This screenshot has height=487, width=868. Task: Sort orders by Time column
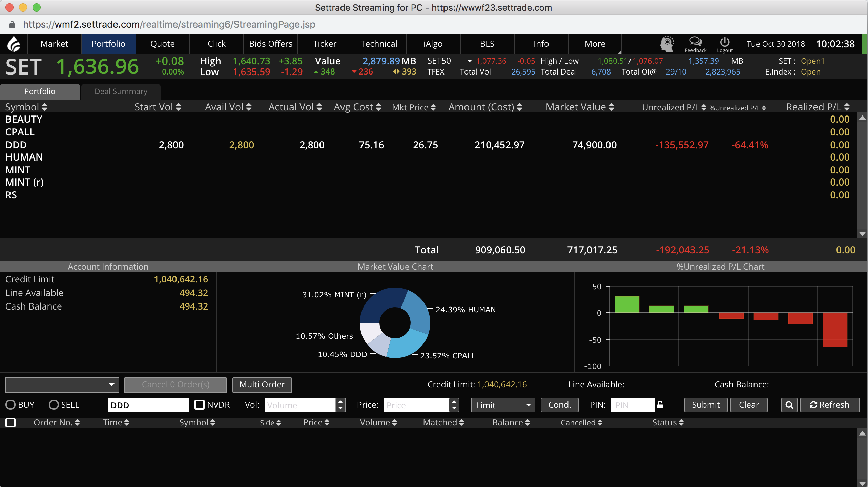coord(116,422)
